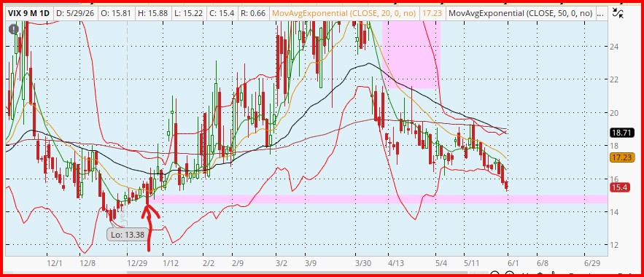Viewport: 644px width, 277px height.
Task: Click the red hand-drawn arrow annotation
Action: click(150, 227)
